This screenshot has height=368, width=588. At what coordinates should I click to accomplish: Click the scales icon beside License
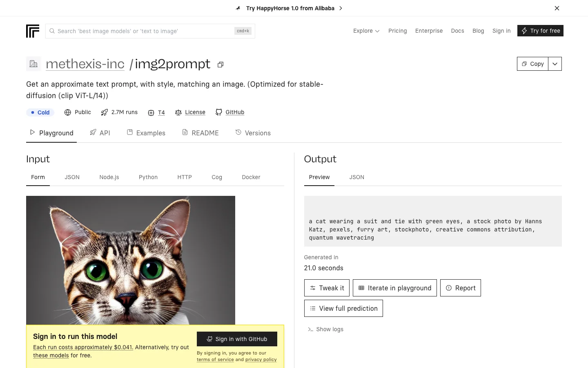point(178,112)
